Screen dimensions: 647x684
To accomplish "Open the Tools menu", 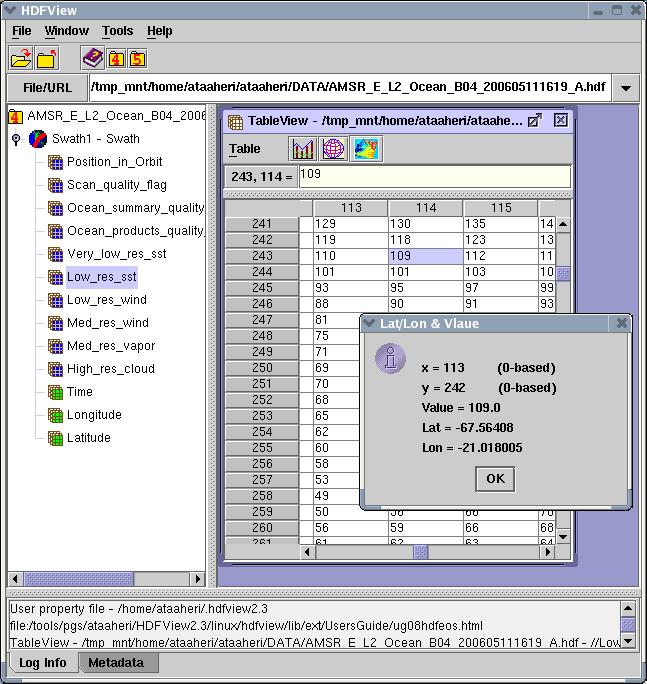I will click(117, 31).
